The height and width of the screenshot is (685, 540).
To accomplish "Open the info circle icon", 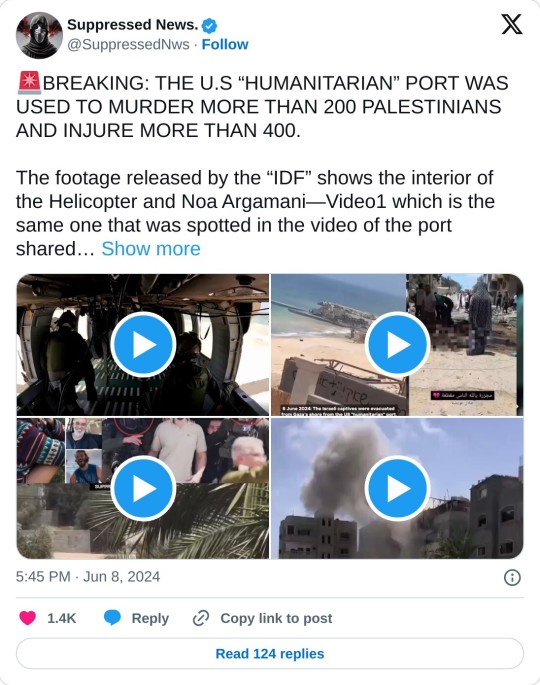I will coord(512,578).
